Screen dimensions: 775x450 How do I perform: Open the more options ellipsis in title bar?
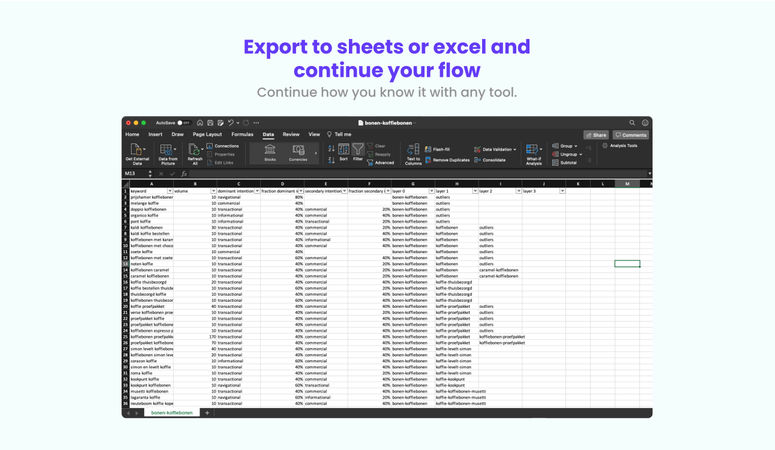coord(256,123)
